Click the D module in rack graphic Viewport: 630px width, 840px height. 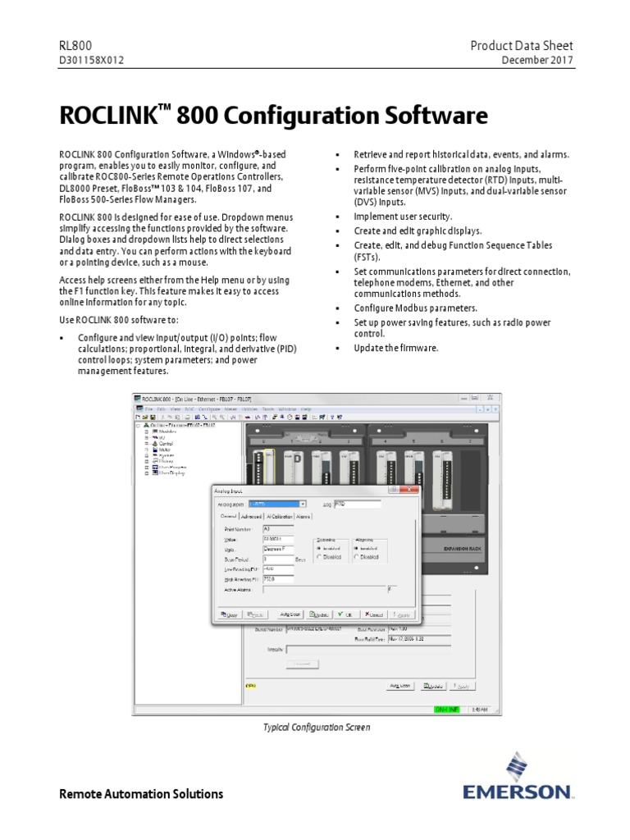coord(293,468)
